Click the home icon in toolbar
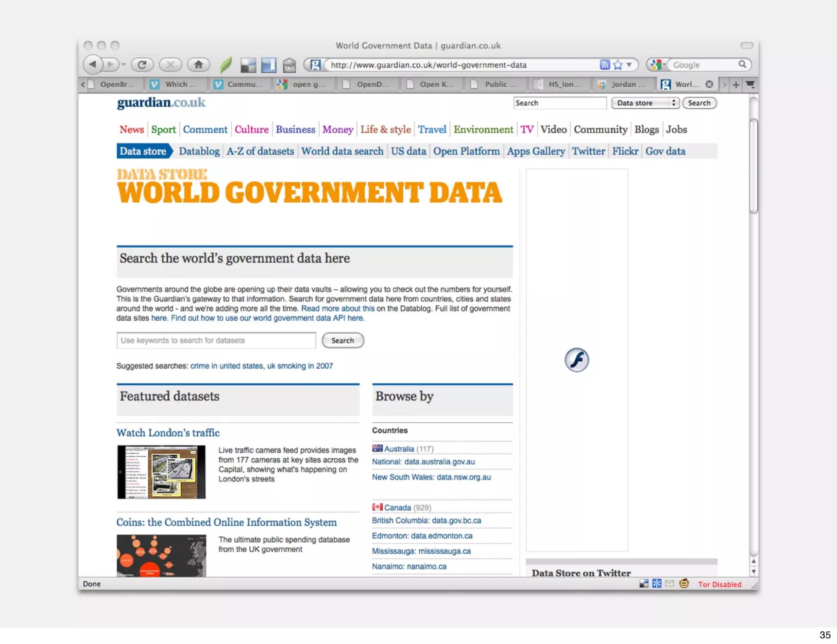This screenshot has width=837, height=644. pos(198,65)
